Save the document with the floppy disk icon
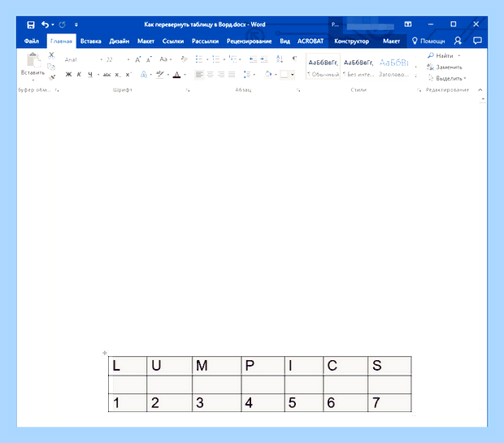This screenshot has width=504, height=443. click(31, 24)
